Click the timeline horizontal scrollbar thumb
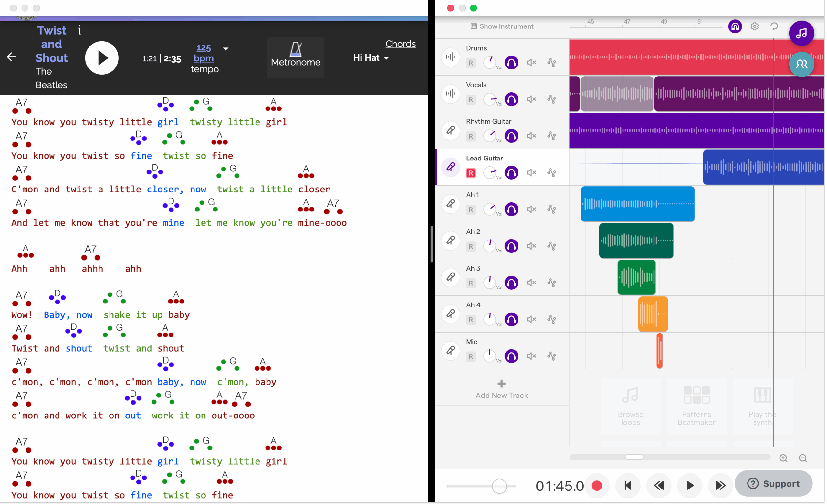 [x=634, y=457]
